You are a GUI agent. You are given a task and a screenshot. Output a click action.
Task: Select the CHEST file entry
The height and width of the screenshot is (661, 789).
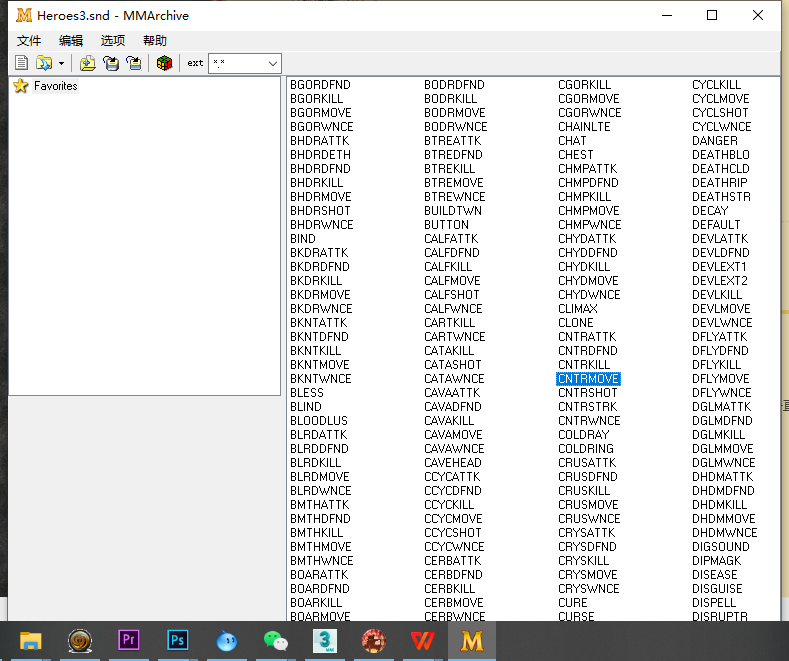pos(575,154)
